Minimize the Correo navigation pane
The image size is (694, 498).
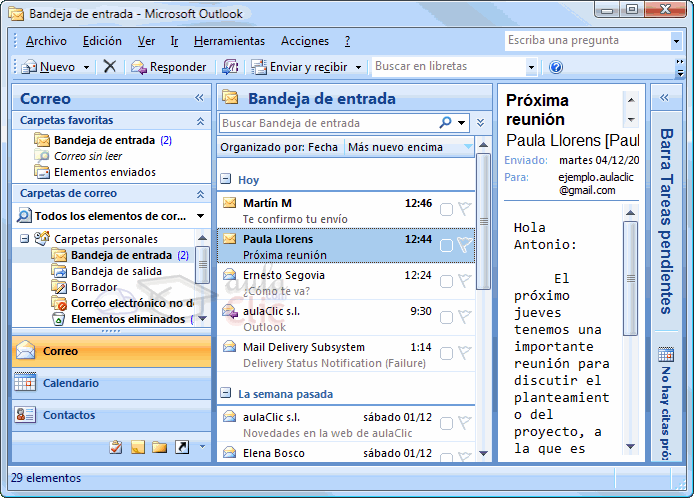pos(199,98)
